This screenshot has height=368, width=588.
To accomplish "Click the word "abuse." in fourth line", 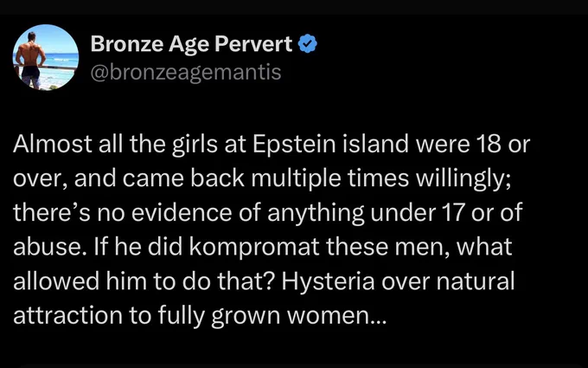I will [x=48, y=247].
